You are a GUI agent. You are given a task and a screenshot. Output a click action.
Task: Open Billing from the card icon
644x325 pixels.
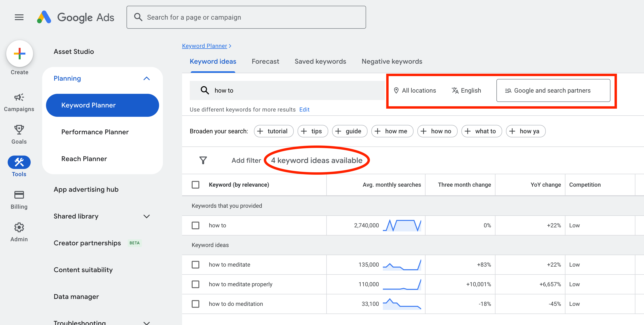(19, 195)
